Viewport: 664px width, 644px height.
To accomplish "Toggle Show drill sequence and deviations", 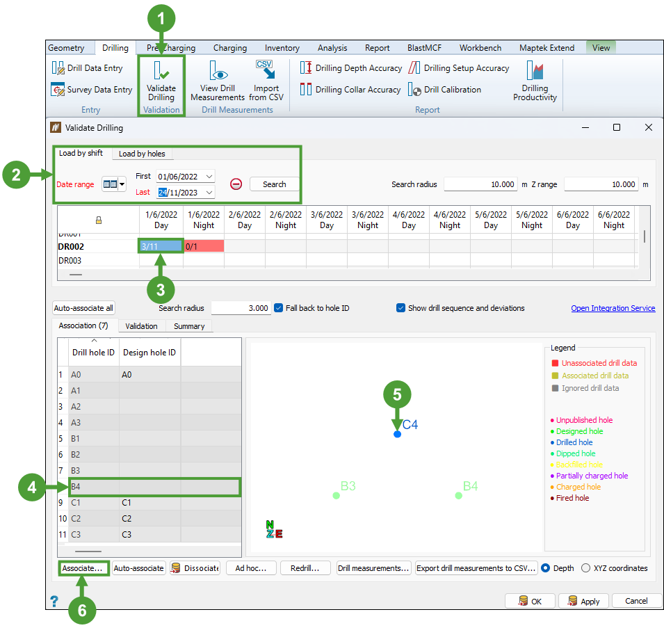I will 400,308.
